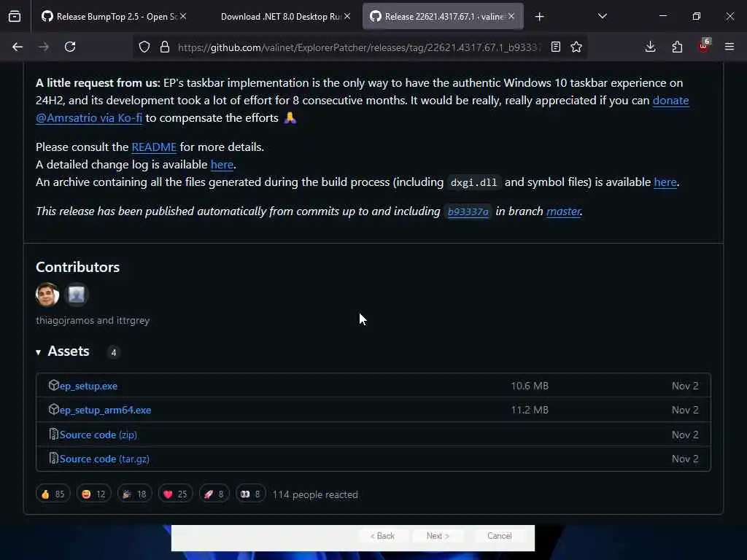Download ep_setup_arm64.exe
This screenshot has width=747, height=560.
click(x=105, y=410)
